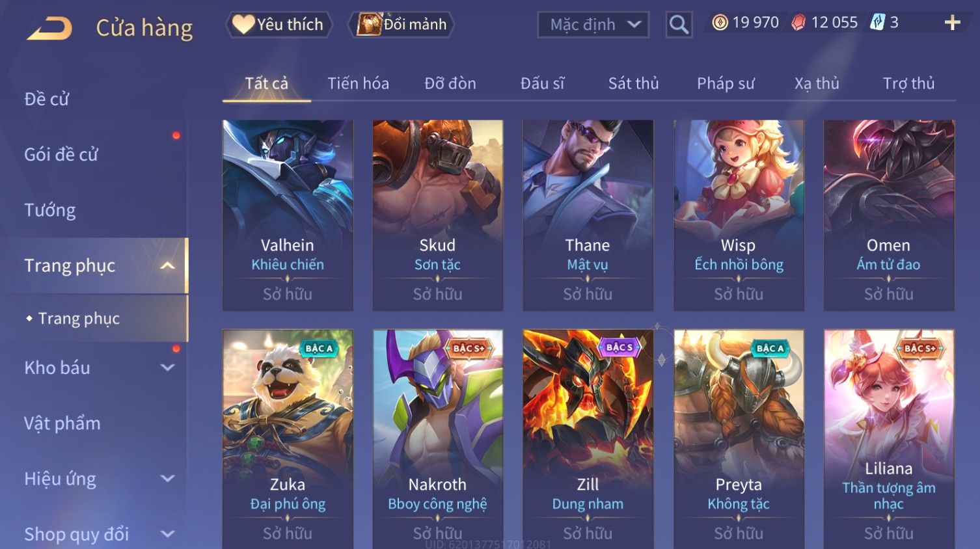Switch to the Sát thủ tab
The image size is (980, 549).
click(x=633, y=83)
